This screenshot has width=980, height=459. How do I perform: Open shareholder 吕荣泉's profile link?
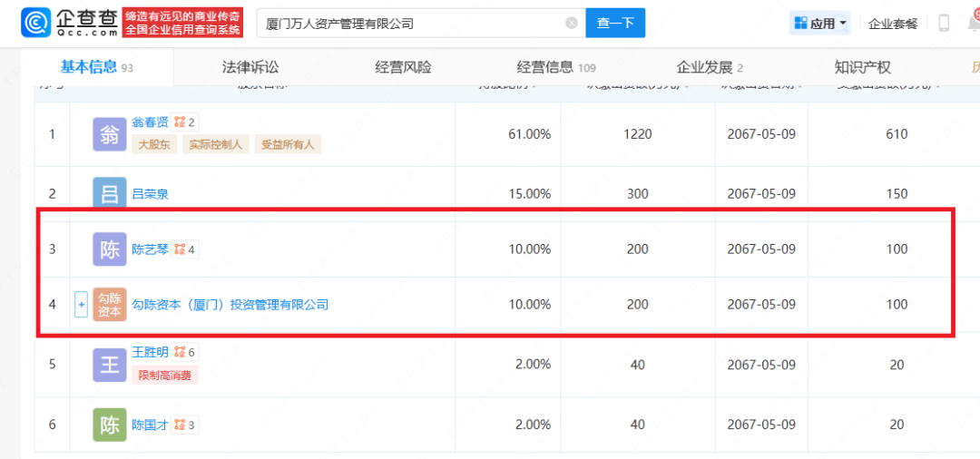(x=150, y=194)
